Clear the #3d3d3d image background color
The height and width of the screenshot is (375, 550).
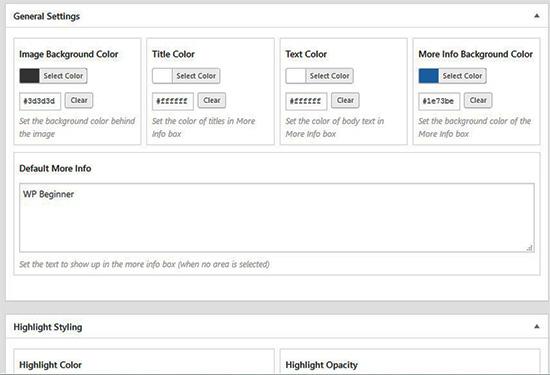click(x=79, y=100)
